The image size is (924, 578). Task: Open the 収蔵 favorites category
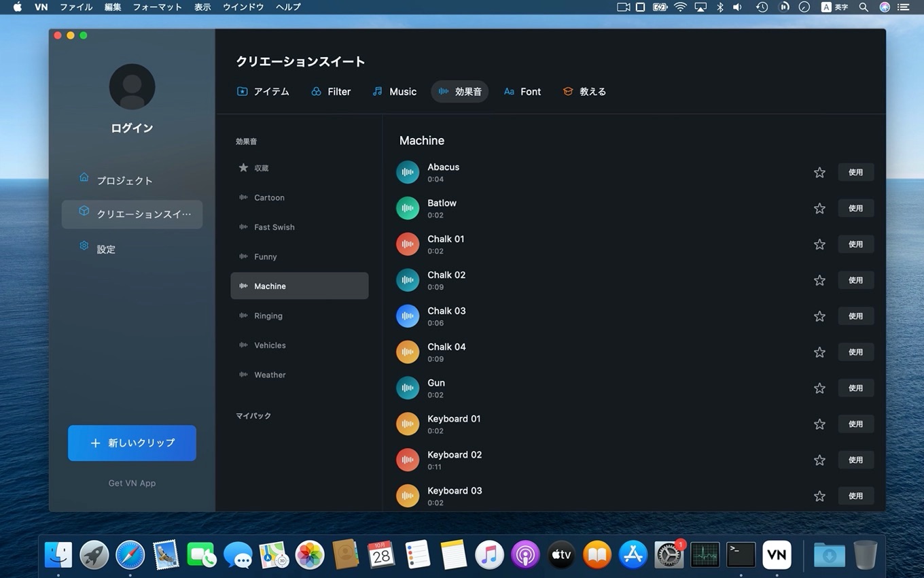(300, 168)
